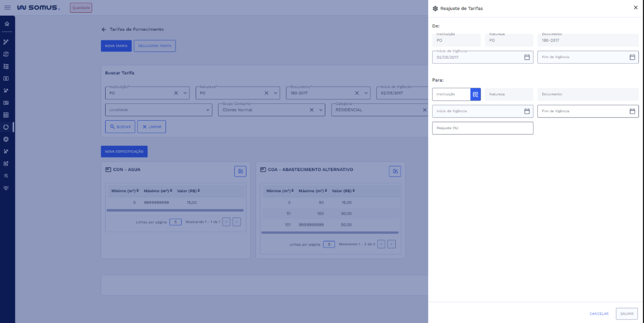Edit the COA - Abastecimento Alternativo specification
The image size is (644, 323).
[395, 171]
